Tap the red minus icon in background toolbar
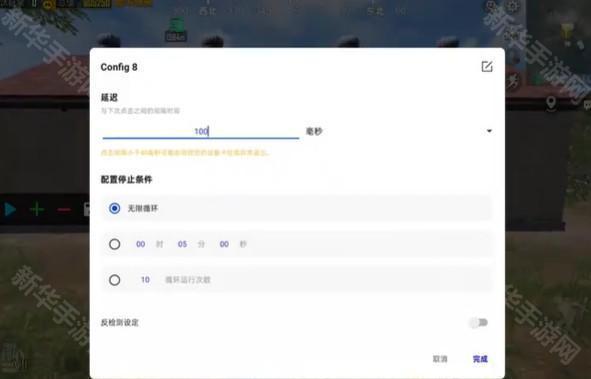 coord(64,209)
